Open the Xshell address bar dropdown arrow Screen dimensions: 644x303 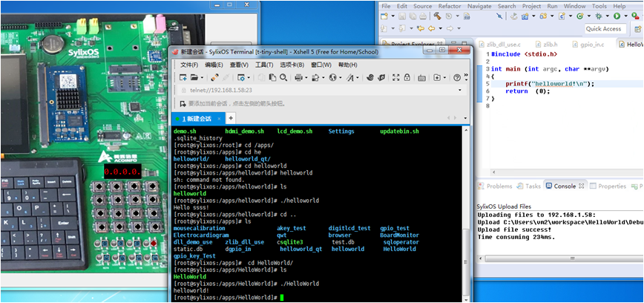(459, 90)
